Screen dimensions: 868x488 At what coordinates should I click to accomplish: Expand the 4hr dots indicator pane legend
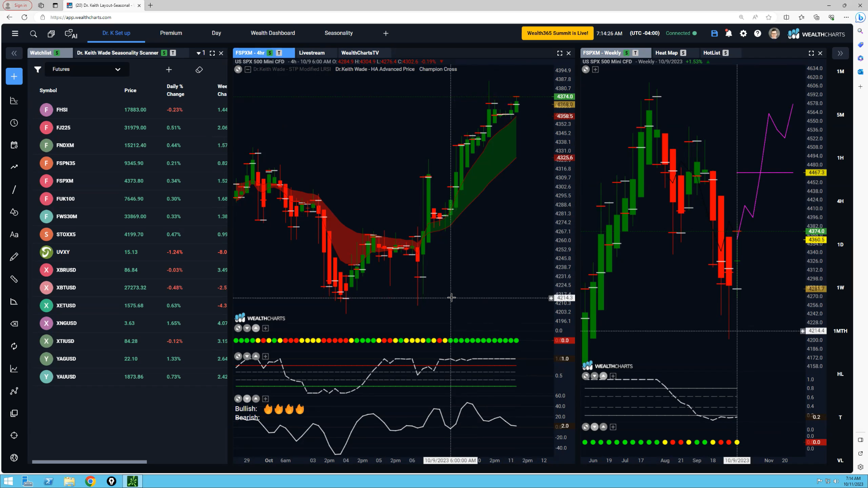(266, 328)
